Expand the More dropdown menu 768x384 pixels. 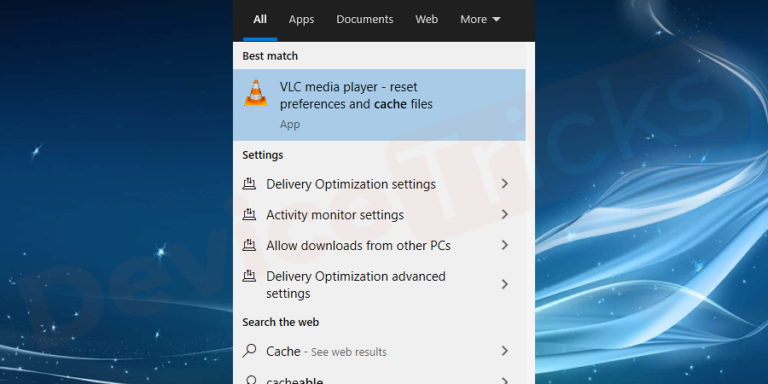(x=480, y=20)
